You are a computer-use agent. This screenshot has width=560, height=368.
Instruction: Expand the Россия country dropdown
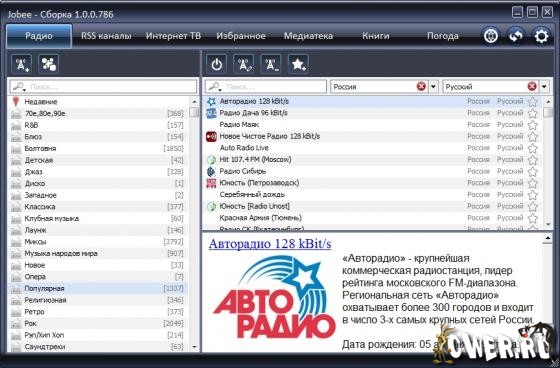pos(433,86)
